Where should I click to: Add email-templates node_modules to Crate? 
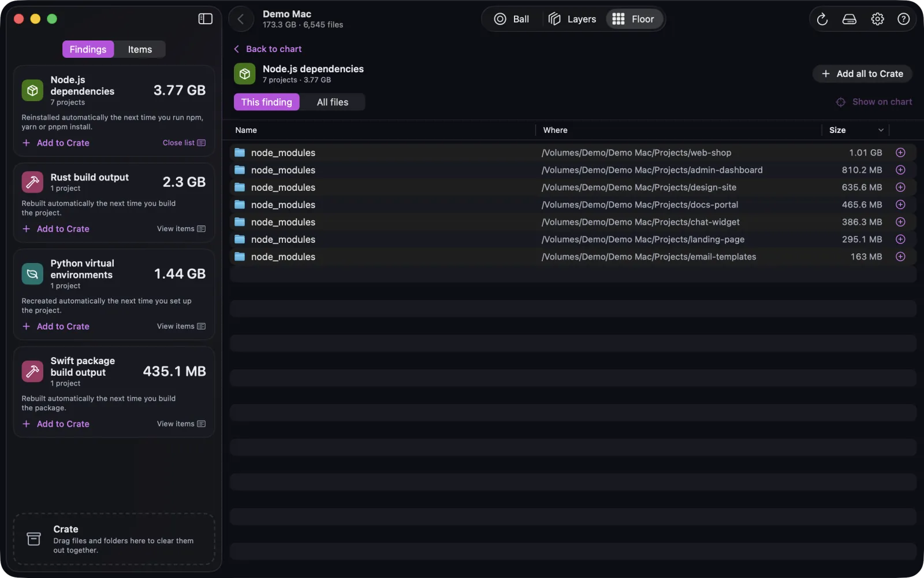pos(900,257)
